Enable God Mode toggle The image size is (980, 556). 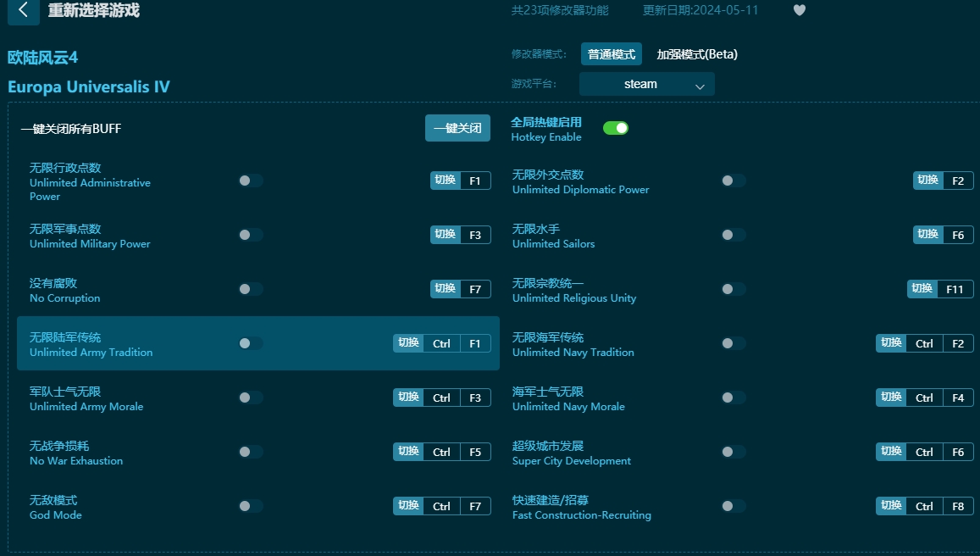(251, 506)
